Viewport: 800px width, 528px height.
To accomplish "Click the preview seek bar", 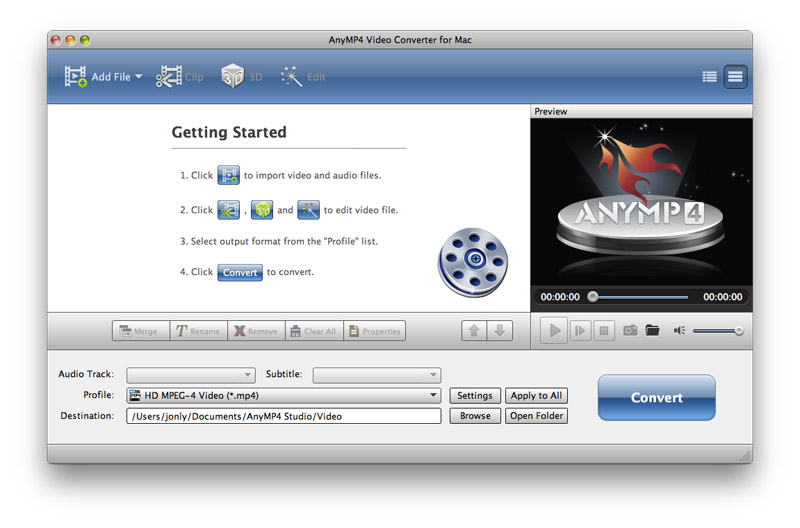I will click(638, 297).
